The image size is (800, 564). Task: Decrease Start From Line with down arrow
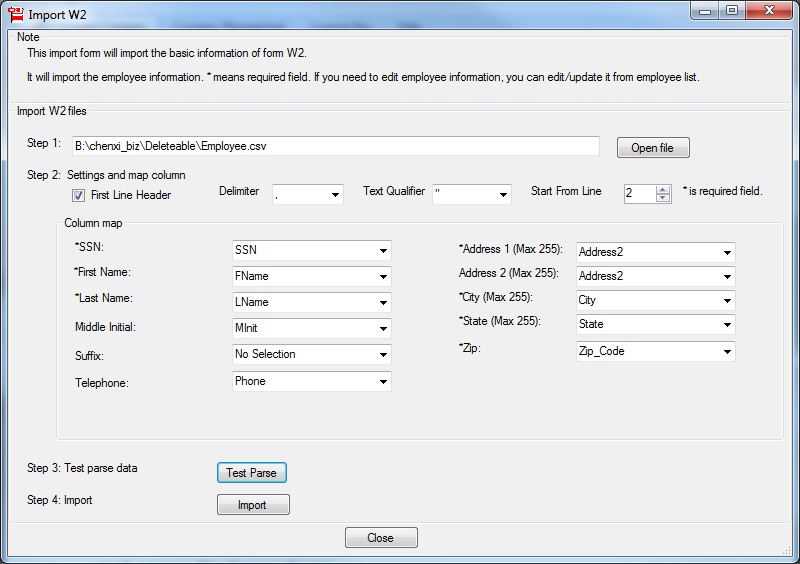[x=663, y=198]
